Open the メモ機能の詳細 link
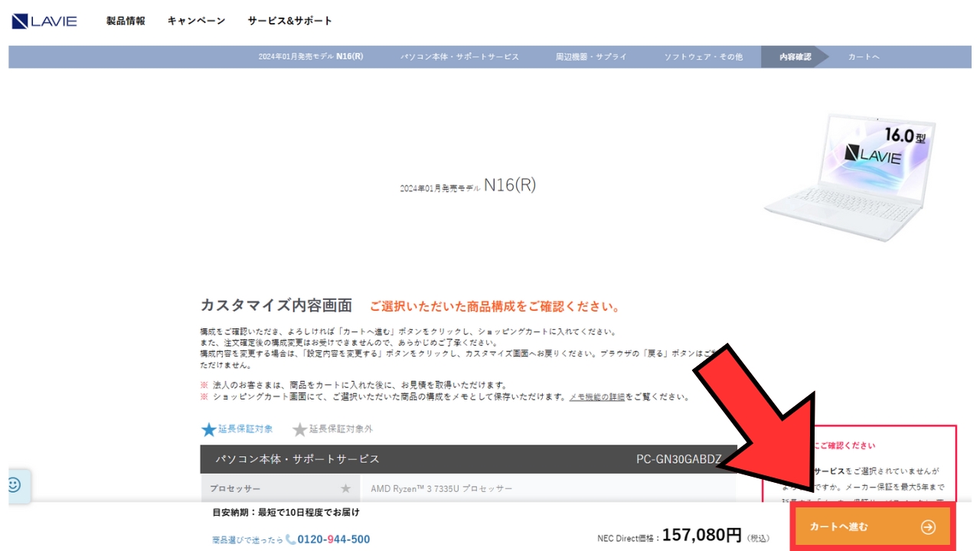The image size is (980, 551). pyautogui.click(x=596, y=397)
